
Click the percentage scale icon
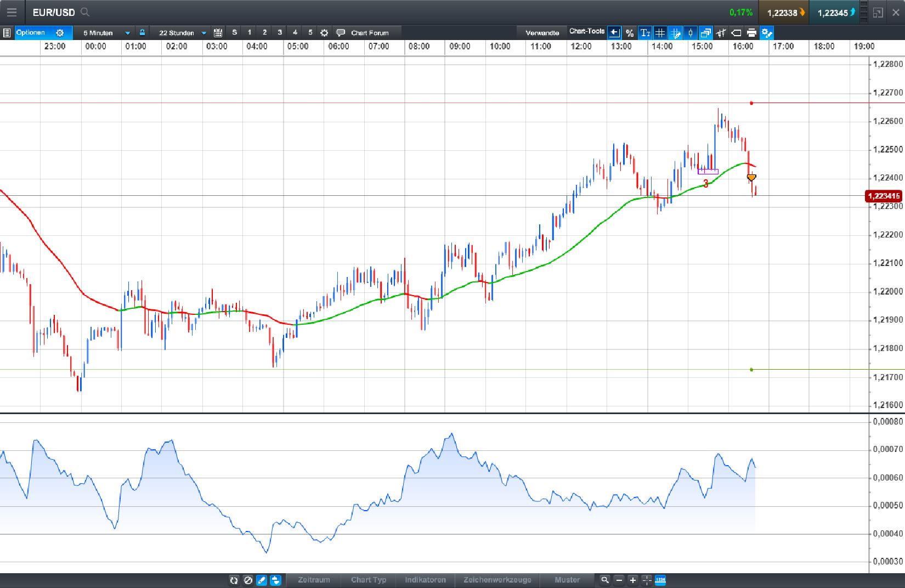(630, 32)
